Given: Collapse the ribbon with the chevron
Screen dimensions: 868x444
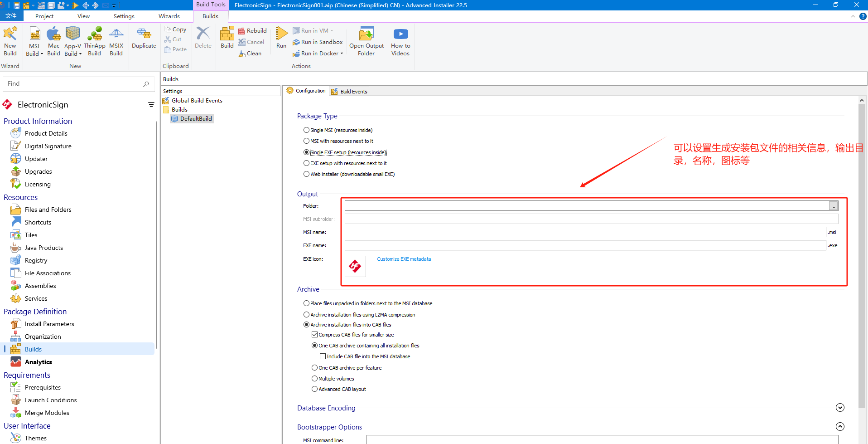Looking at the screenshot, I should (853, 16).
